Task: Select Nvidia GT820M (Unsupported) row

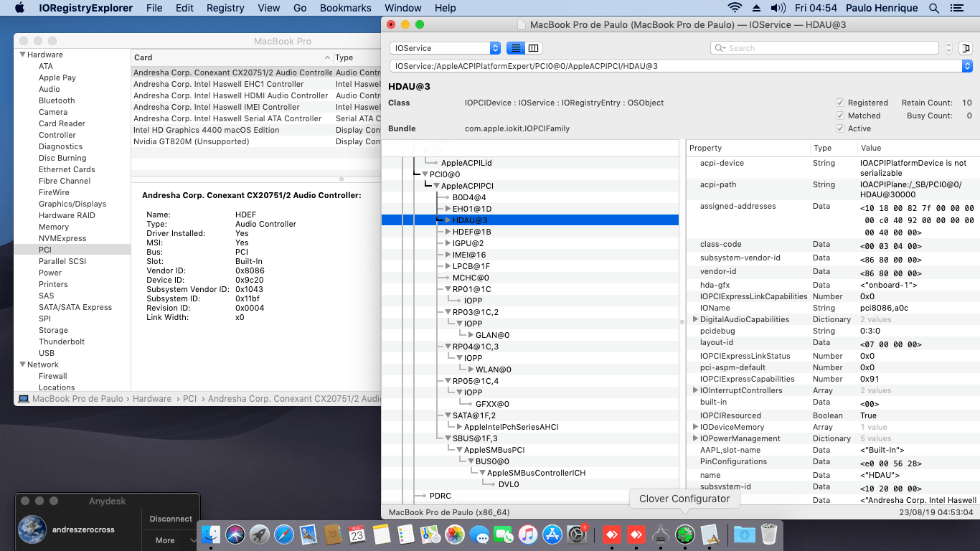Action: [257, 141]
